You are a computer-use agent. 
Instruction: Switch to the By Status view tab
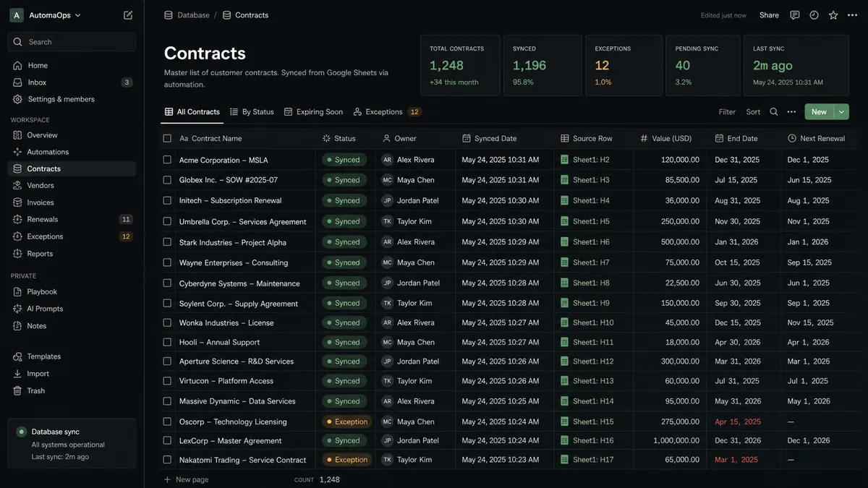tap(252, 112)
